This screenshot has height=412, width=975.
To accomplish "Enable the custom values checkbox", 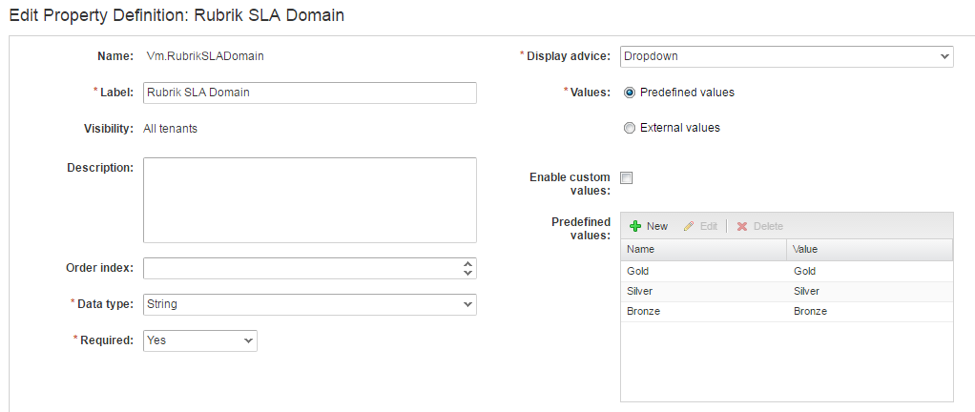I will coord(627,178).
